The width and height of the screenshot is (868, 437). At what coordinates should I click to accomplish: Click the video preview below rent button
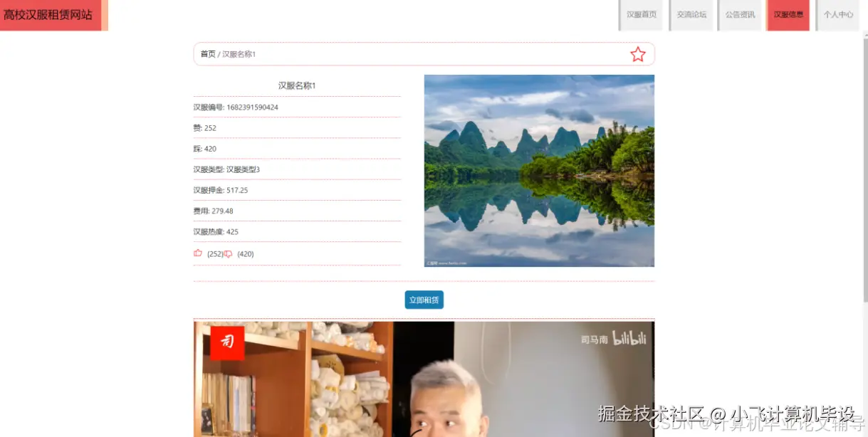(424, 379)
